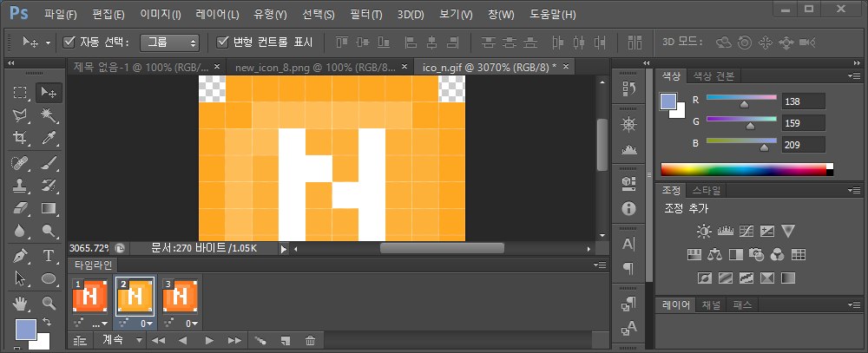Select the Crop tool
This screenshot has height=353, width=868.
point(21,137)
